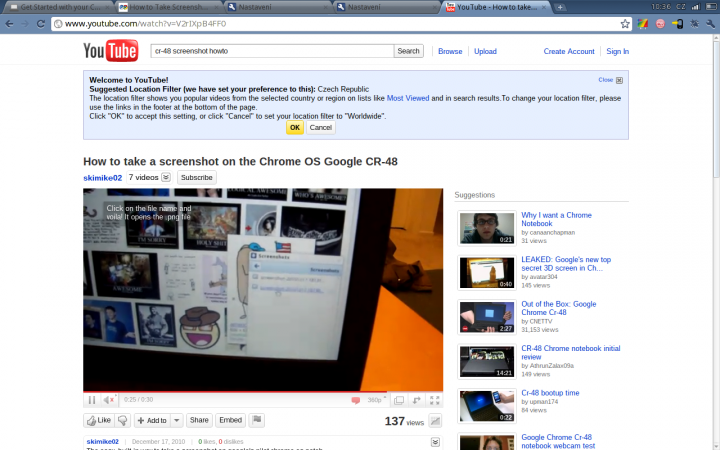This screenshot has width=720, height=450.
Task: Bookmark this page with the star icon
Action: click(x=625, y=24)
